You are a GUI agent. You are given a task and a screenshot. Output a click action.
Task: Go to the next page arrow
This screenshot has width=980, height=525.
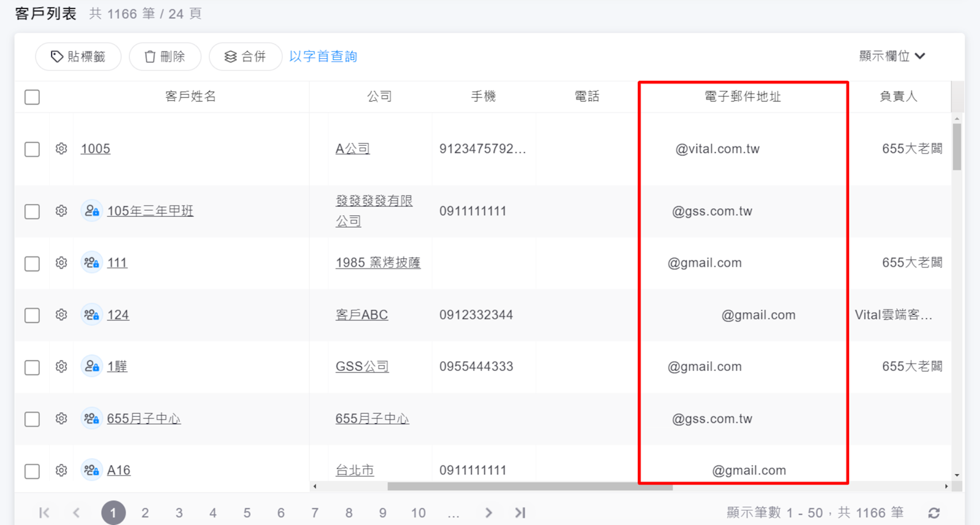tap(488, 513)
